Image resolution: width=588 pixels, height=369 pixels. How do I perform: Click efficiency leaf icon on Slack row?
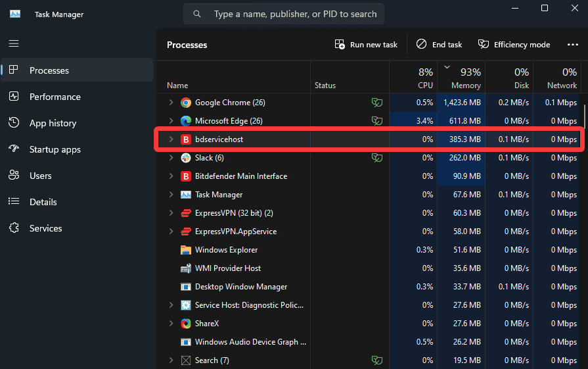(377, 157)
